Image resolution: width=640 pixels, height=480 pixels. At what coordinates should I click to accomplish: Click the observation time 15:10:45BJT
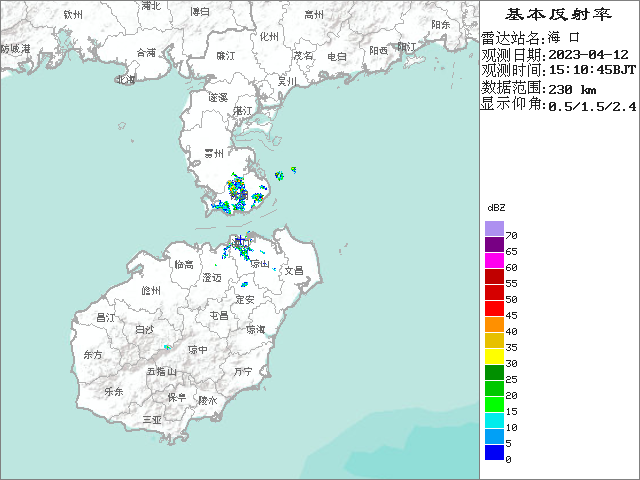click(592, 70)
